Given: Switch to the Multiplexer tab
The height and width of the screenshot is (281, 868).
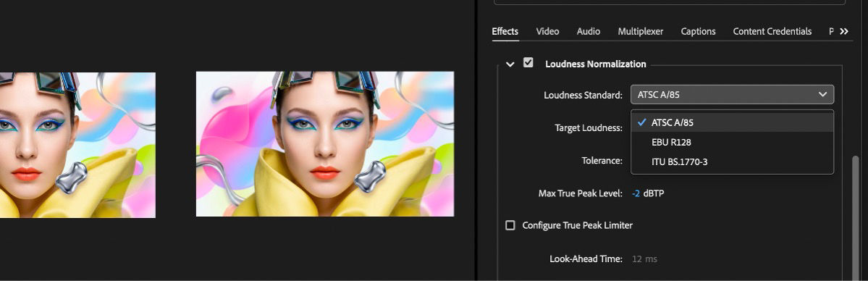Looking at the screenshot, I should coord(641,32).
